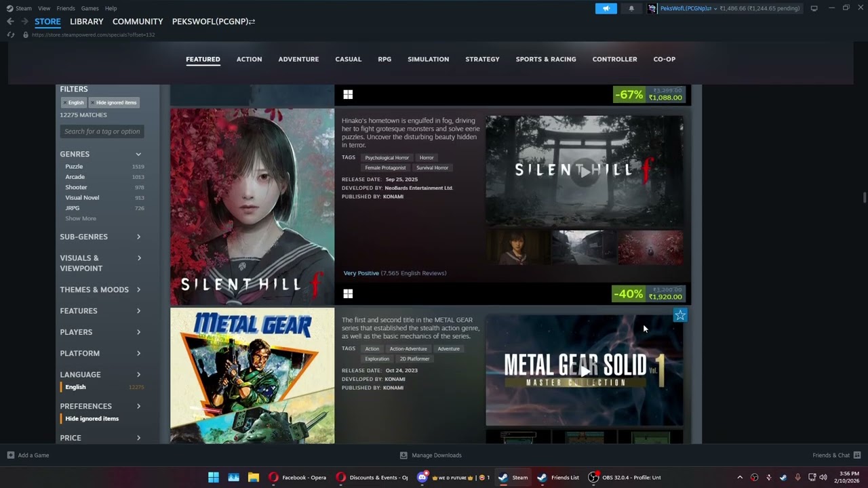Switch to the COMMUNITY section
Viewport: 868px width, 488px height.
(x=138, y=22)
